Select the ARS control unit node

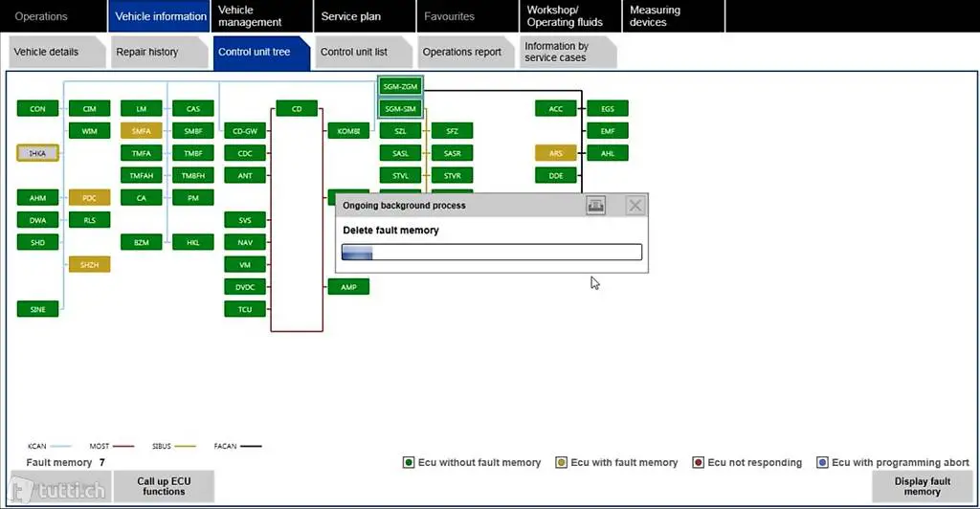[556, 153]
